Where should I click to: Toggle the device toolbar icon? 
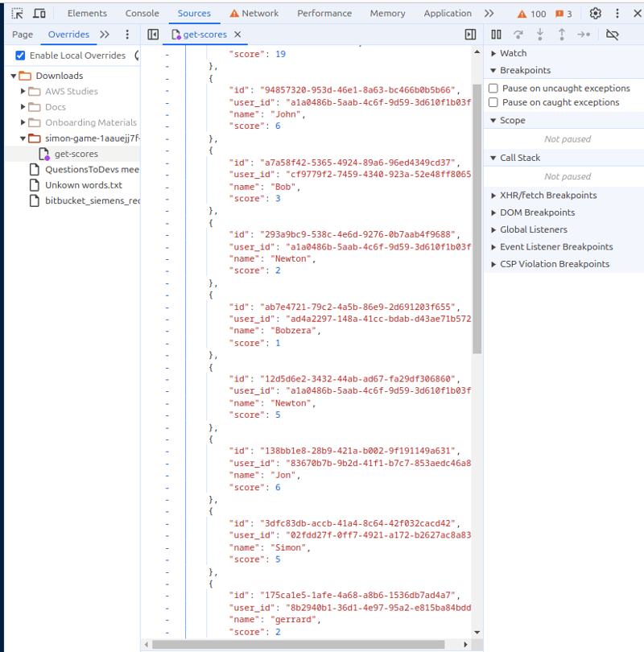point(39,14)
